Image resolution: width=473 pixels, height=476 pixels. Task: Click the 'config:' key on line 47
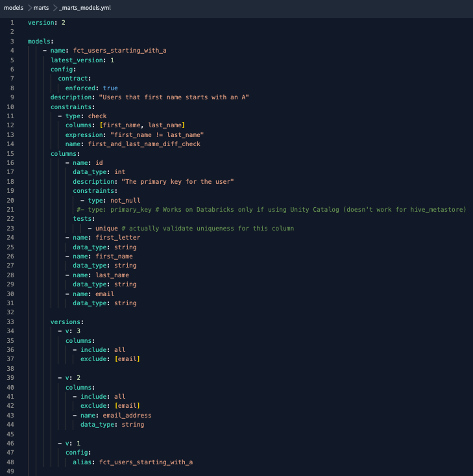pyautogui.click(x=79, y=453)
